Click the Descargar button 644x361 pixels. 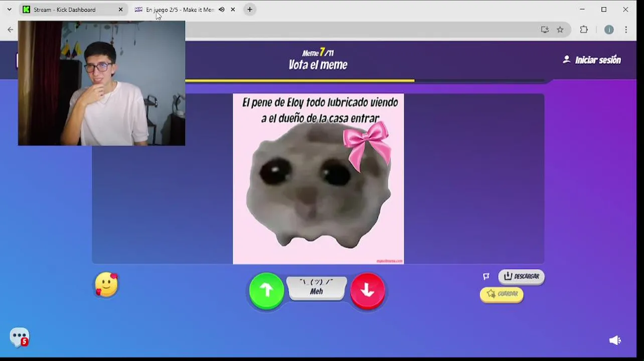click(x=521, y=276)
